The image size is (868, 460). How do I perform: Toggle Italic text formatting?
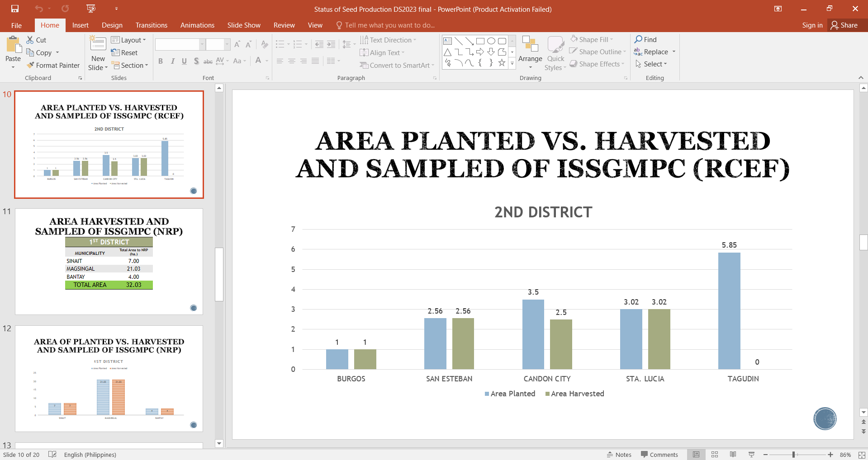pos(172,61)
